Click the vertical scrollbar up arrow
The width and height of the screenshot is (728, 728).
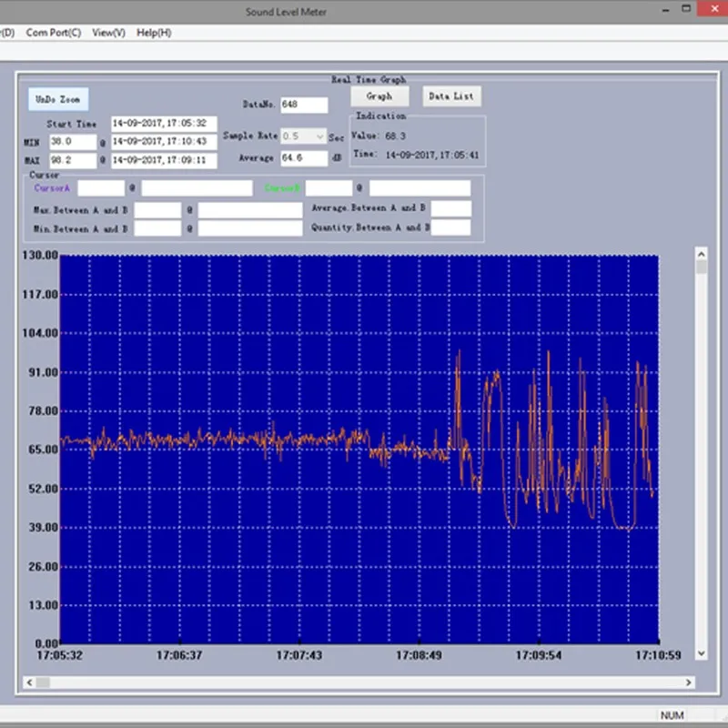point(701,254)
